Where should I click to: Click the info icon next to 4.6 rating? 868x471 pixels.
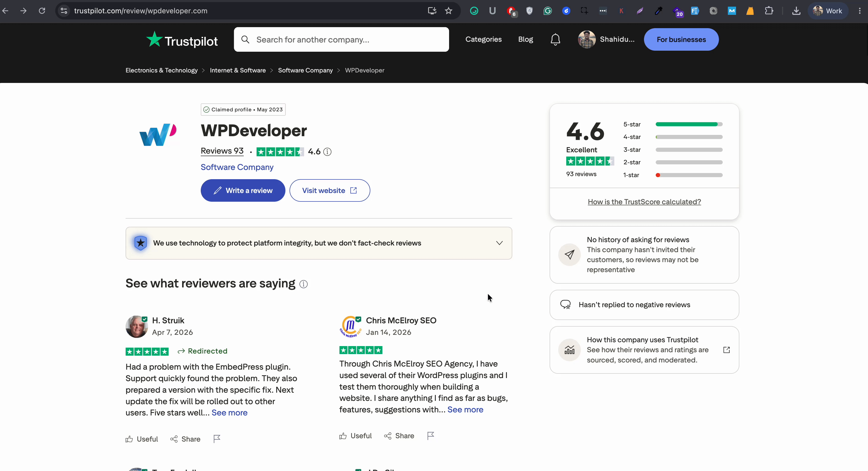(327, 152)
